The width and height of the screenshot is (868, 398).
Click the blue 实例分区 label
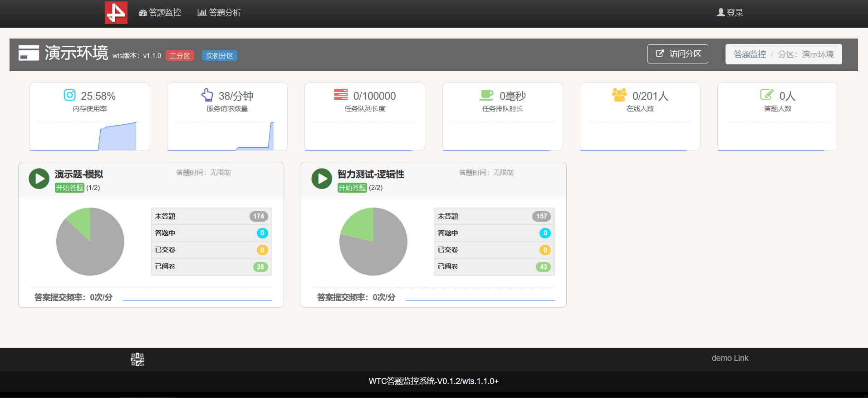pyautogui.click(x=220, y=56)
